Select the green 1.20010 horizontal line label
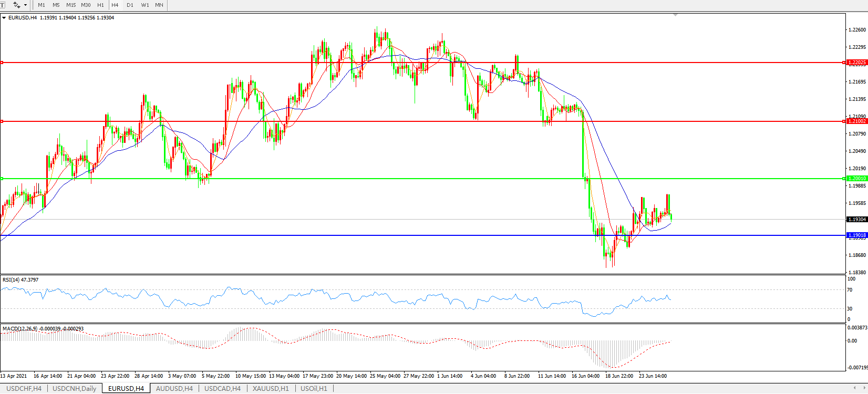This screenshot has height=394, width=868. 856,179
